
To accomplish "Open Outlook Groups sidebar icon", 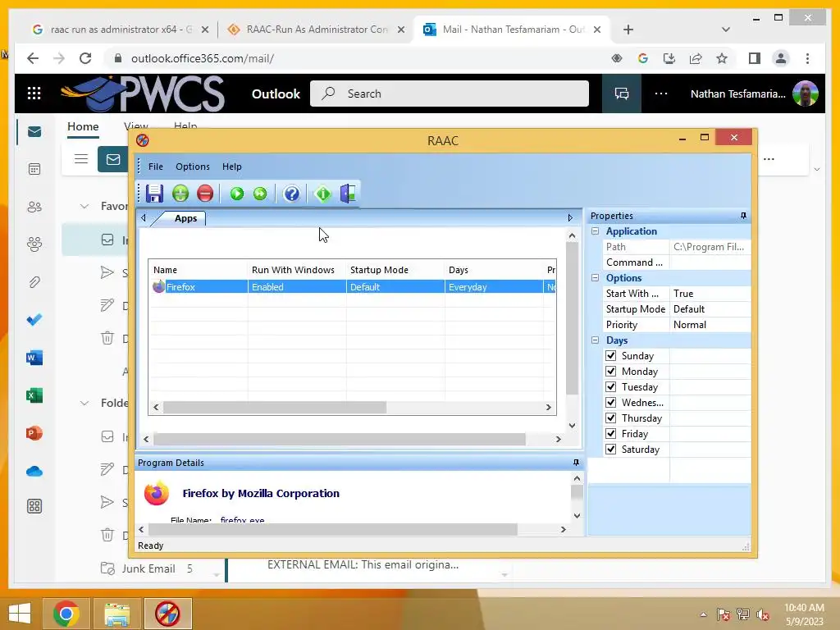I will 34,244.
